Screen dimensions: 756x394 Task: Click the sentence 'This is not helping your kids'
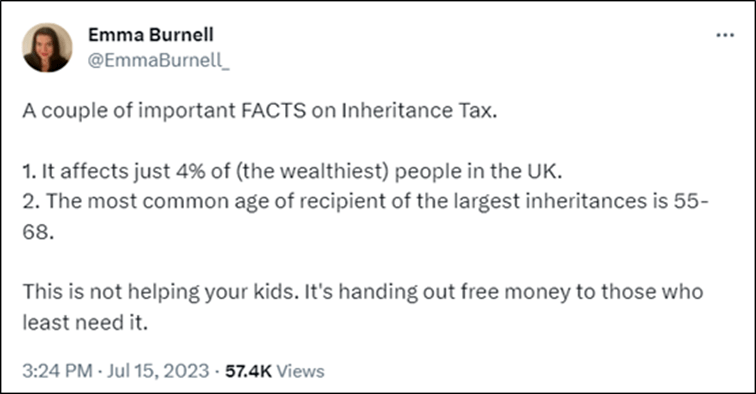(161, 292)
